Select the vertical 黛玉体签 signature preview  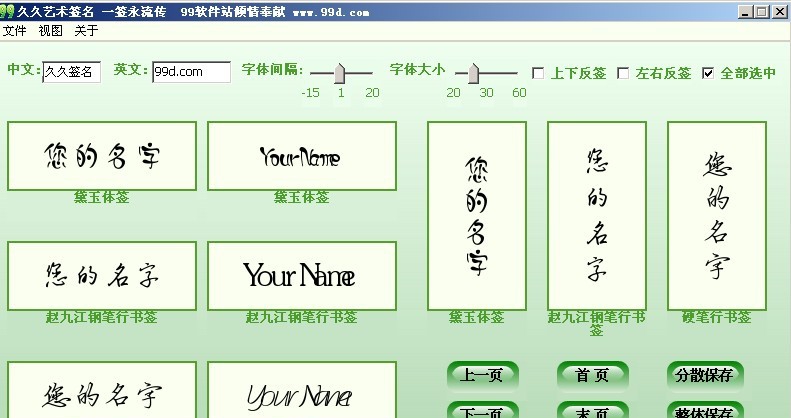coord(477,216)
